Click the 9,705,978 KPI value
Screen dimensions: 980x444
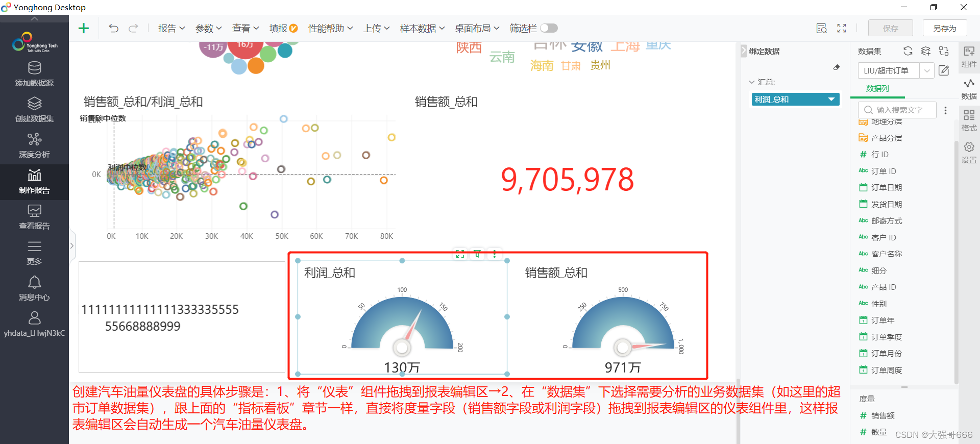coord(568,180)
